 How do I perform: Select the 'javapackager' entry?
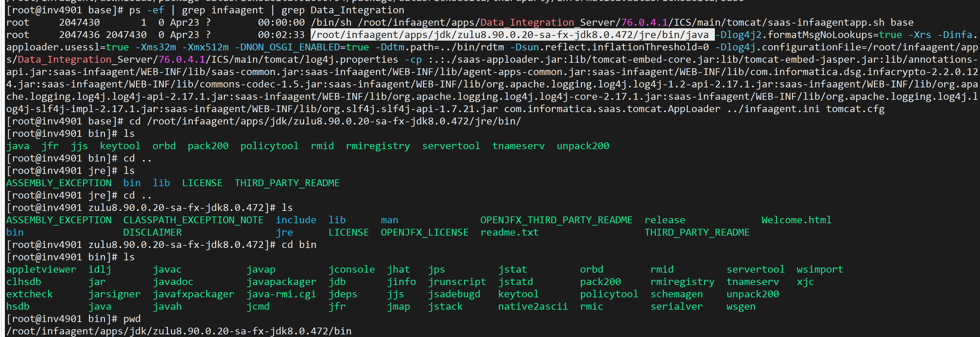tap(281, 281)
